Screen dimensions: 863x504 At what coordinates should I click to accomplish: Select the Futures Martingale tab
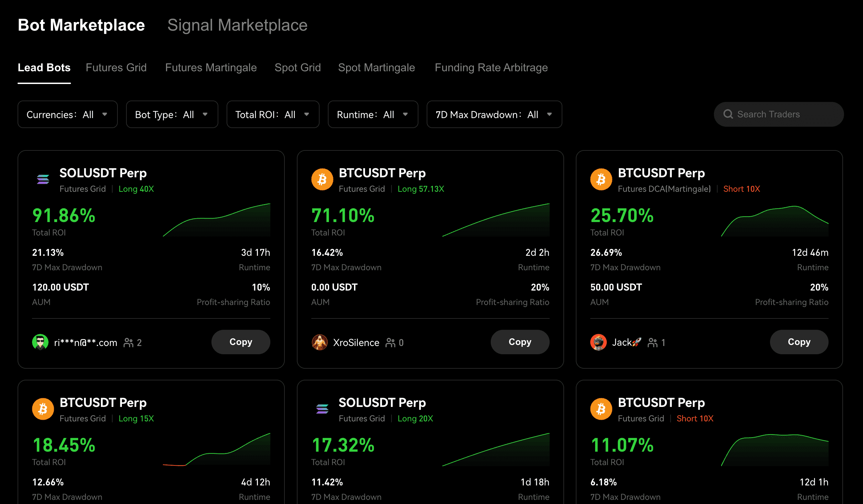pyautogui.click(x=211, y=67)
